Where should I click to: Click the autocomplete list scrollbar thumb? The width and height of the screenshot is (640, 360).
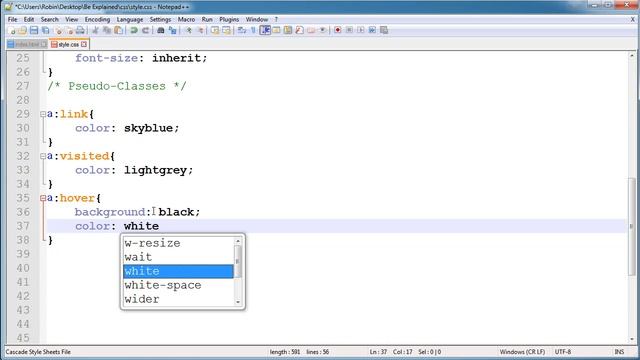pos(238,261)
